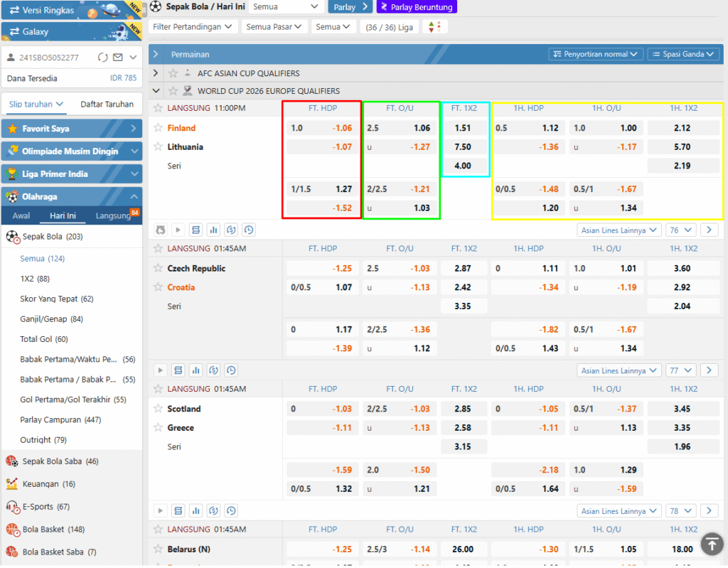Switch to the Daftar Taruhan tab
728x568 pixels.
107,104
